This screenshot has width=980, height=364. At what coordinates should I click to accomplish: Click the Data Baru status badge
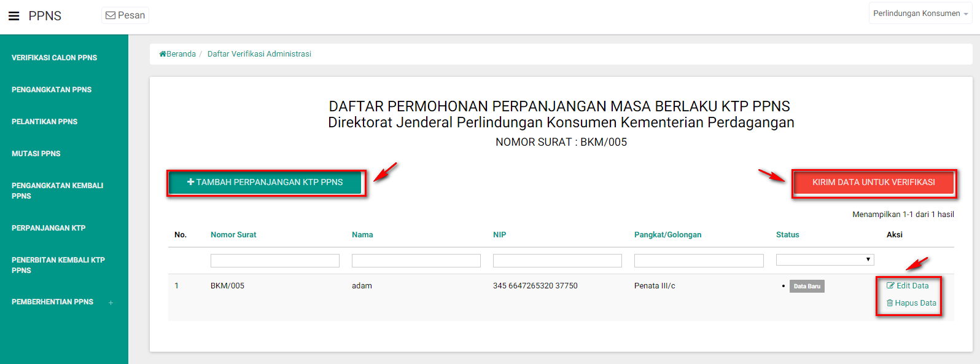[x=807, y=287]
